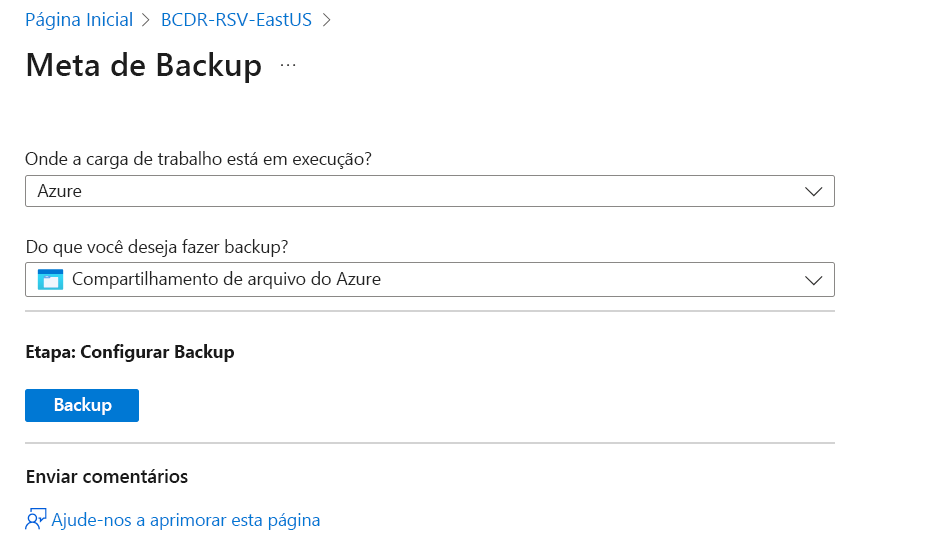946x550 pixels.
Task: Expand the backup type dropdown arrow
Action: pyautogui.click(x=813, y=281)
